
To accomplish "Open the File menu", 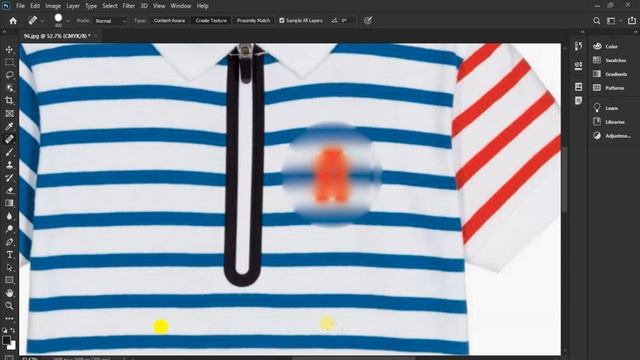I will point(20,6).
